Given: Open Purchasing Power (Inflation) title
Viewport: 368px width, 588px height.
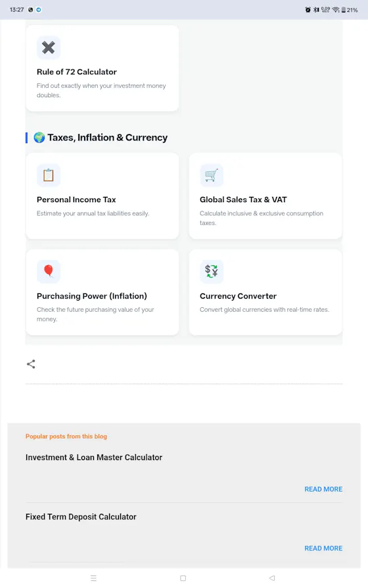Looking at the screenshot, I should click(91, 296).
